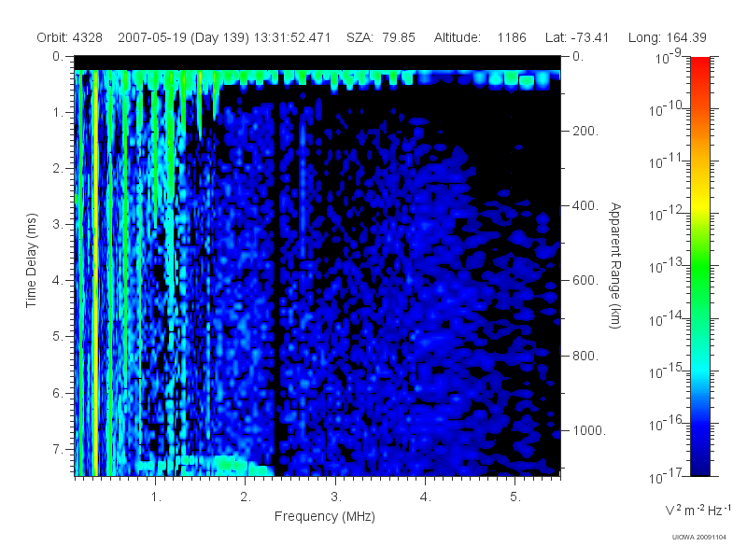
Task: Click the '600.' Apparent Range tick label
Action: click(x=585, y=281)
